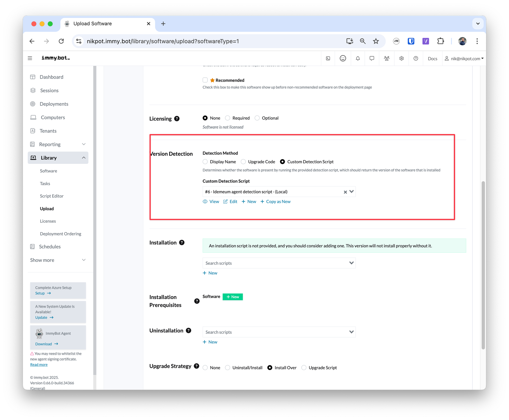
Task: Open the settings gear icon
Action: (402, 59)
